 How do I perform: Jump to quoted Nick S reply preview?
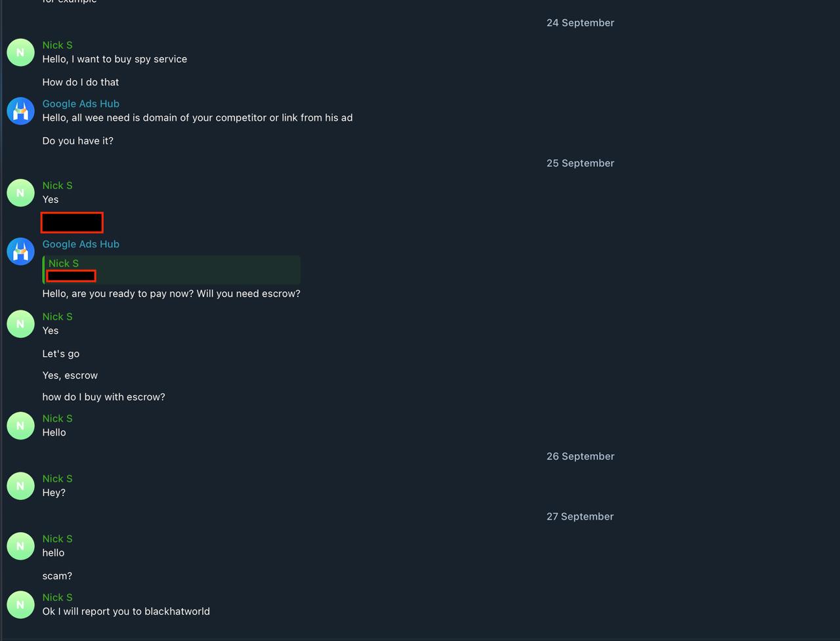(x=171, y=270)
